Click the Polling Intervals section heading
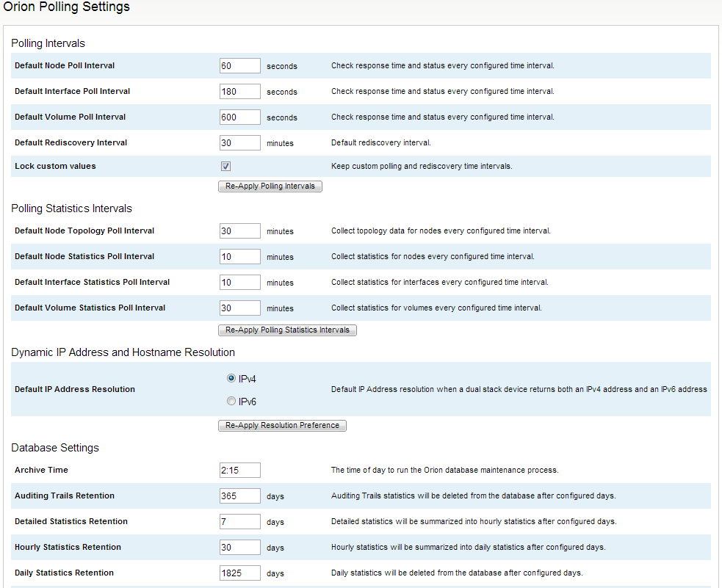 (x=48, y=43)
